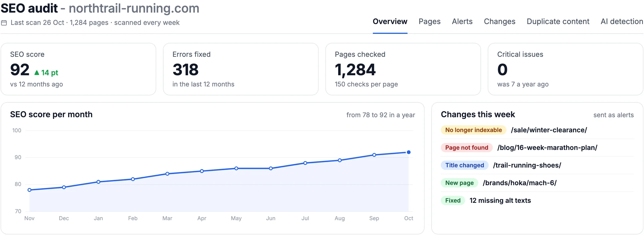Screen dimensions: 644x235
Task: Click the 12 missing alt texts entry
Action: [500, 201]
